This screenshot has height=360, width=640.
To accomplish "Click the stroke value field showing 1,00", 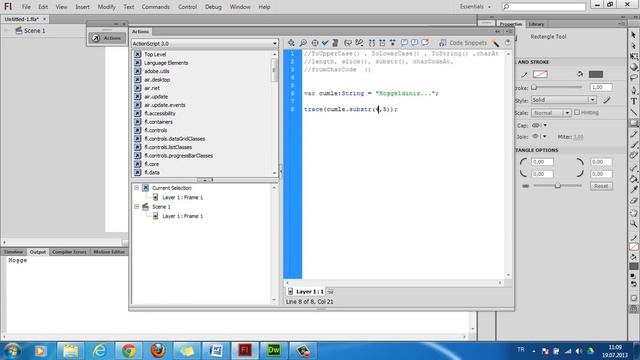I will tap(601, 87).
